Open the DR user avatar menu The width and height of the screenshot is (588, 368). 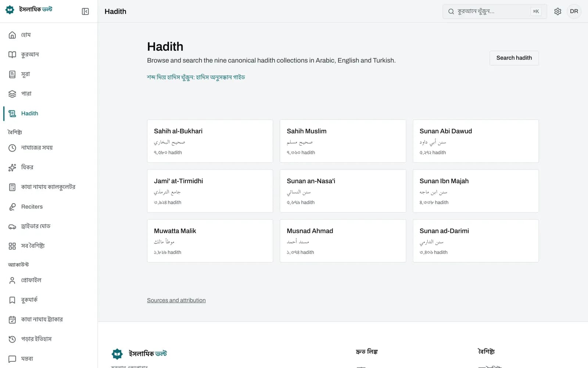click(574, 11)
